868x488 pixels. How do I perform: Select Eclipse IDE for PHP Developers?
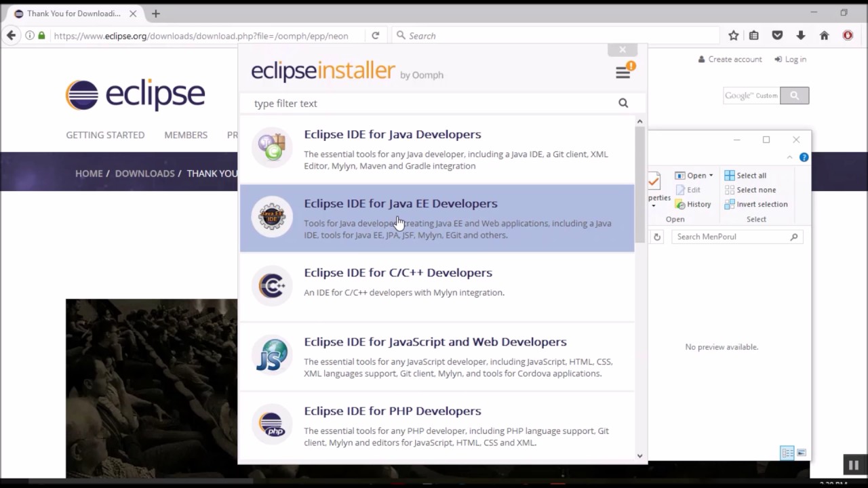click(437, 426)
